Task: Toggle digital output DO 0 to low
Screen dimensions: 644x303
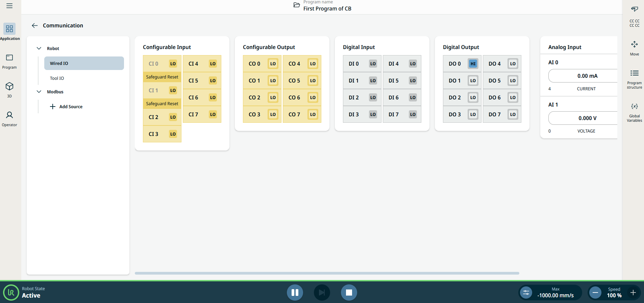Action: click(473, 64)
